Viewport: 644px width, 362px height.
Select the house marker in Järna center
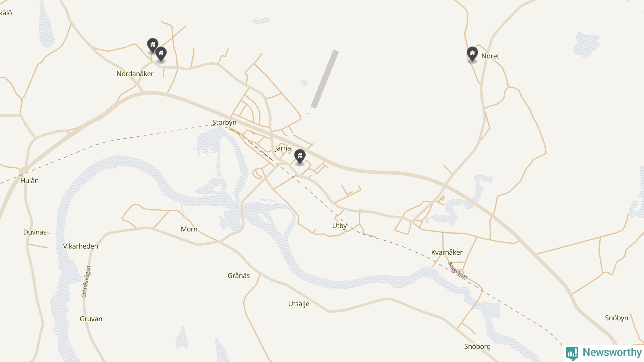300,157
